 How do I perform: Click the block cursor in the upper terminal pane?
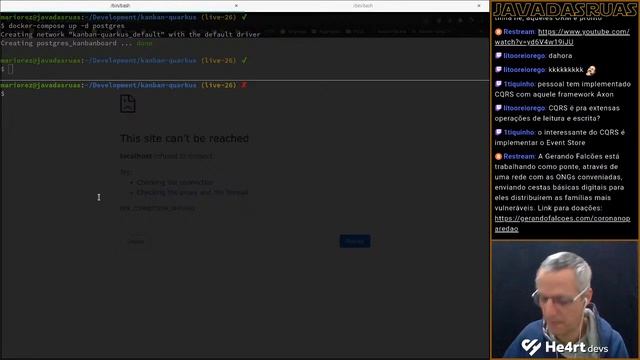click(x=11, y=69)
